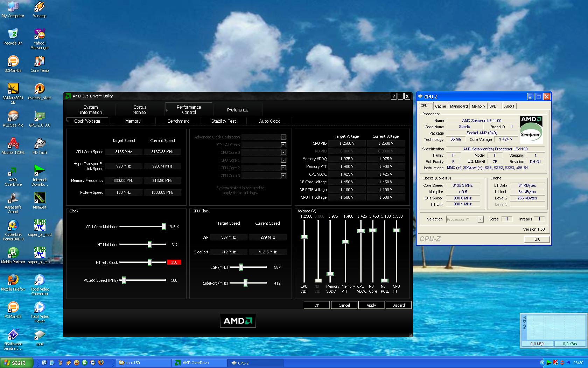Launch Yahoo! Messenger desktop shortcut
The height and width of the screenshot is (368, 588).
[40, 39]
